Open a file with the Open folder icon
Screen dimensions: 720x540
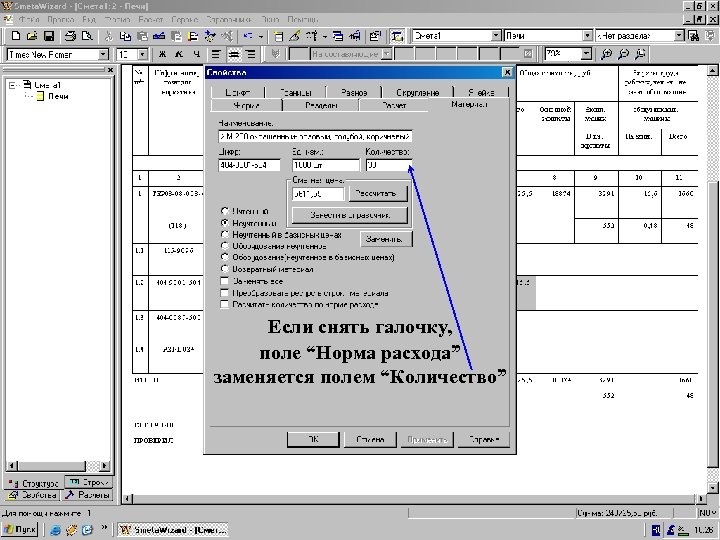coord(32,36)
